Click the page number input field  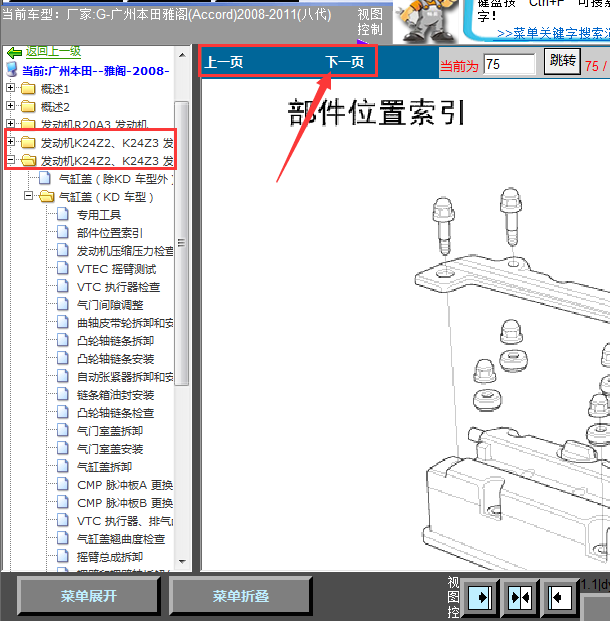click(509, 64)
